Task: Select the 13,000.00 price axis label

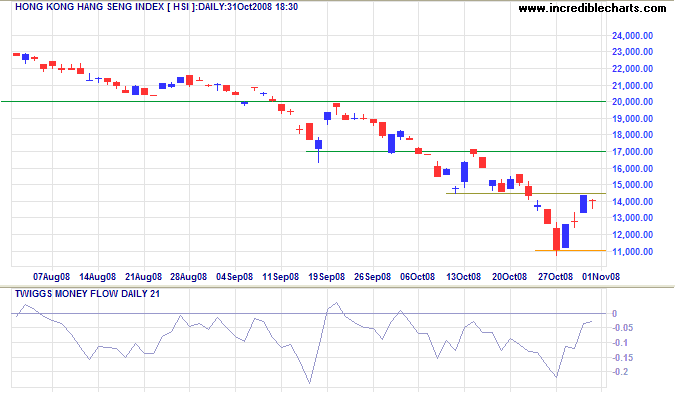Action: [x=632, y=218]
